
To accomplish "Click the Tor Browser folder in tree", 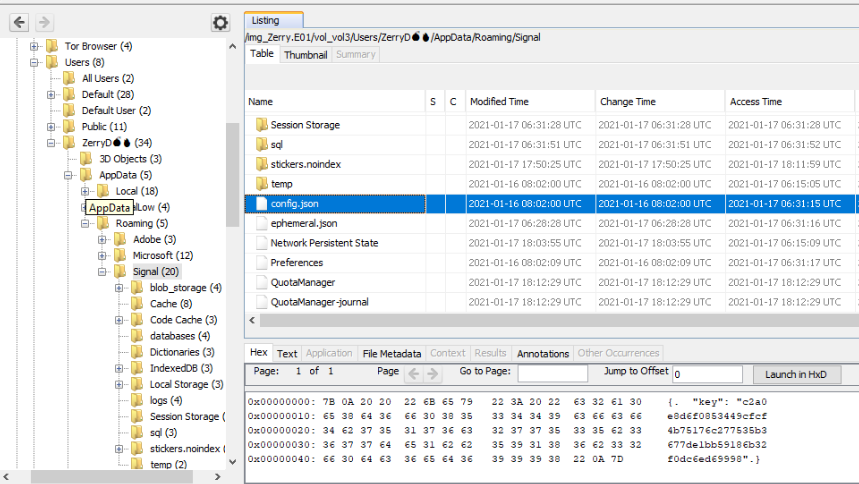I will click(x=53, y=46).
